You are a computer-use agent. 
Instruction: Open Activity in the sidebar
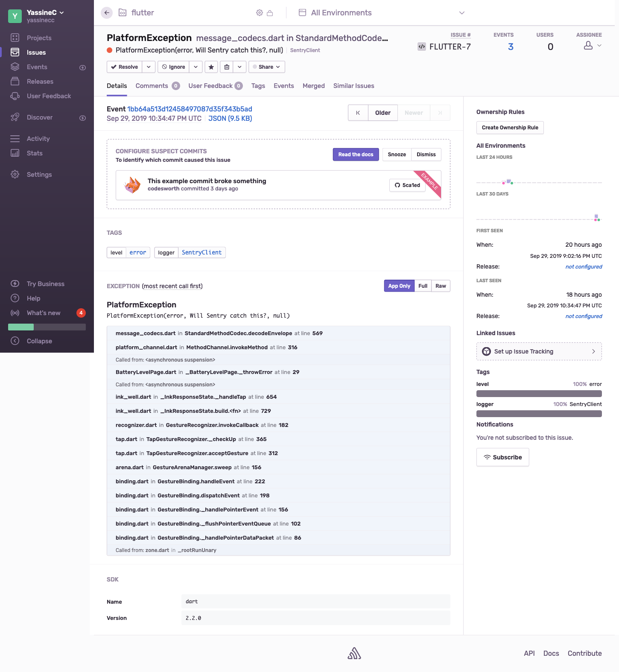tap(38, 139)
